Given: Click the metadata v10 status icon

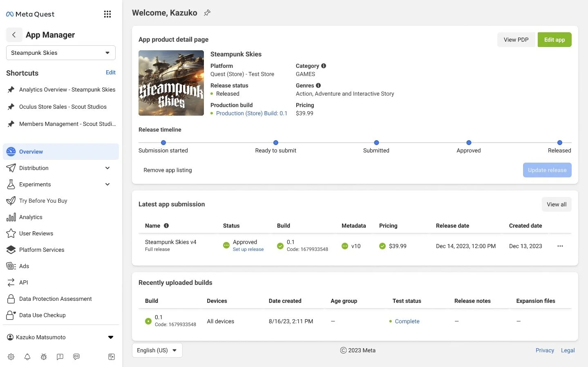Looking at the screenshot, I should click(345, 246).
